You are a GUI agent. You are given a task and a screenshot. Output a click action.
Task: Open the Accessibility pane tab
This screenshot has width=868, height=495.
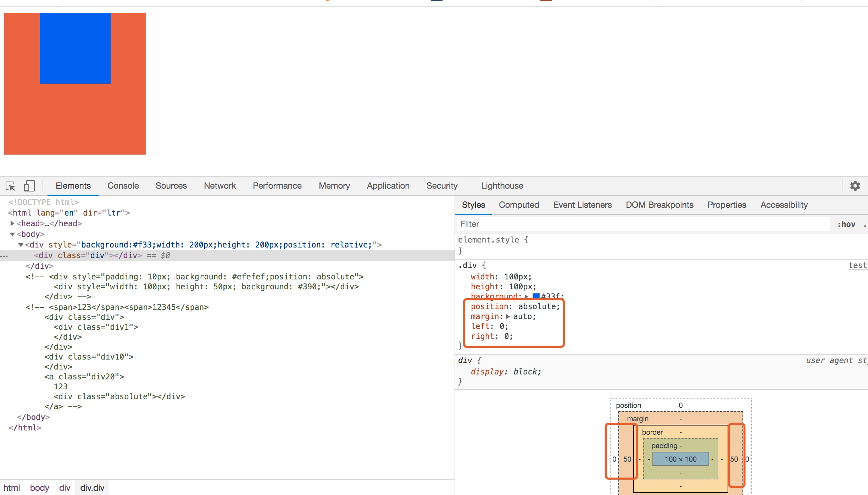pos(784,205)
